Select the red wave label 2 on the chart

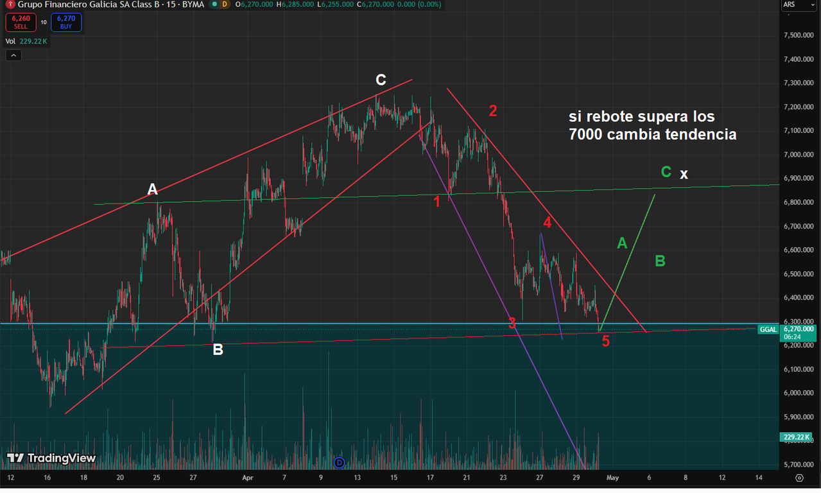493,110
